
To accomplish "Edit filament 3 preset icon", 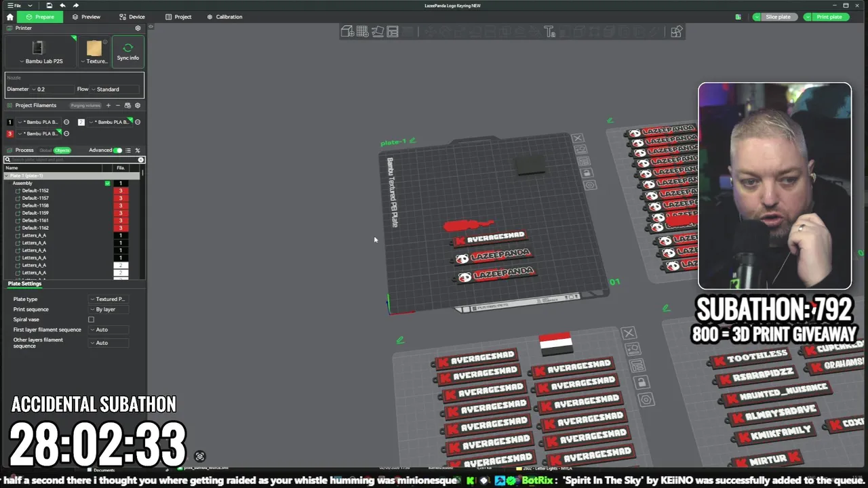I will (66, 134).
